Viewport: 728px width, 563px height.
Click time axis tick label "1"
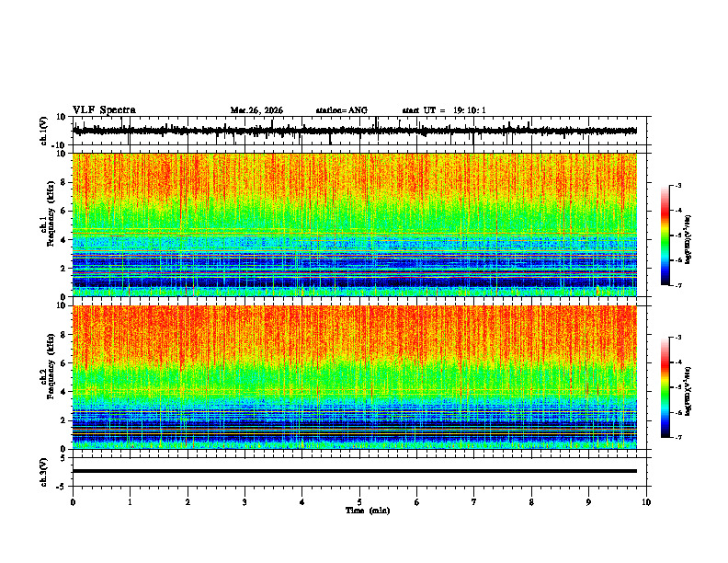(x=130, y=502)
